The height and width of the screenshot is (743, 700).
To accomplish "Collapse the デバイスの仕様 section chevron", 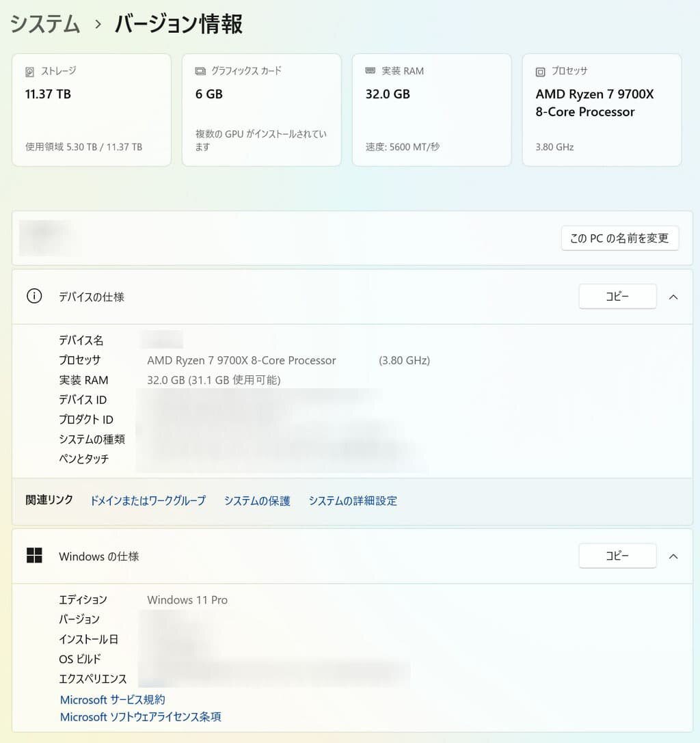I will tap(673, 297).
